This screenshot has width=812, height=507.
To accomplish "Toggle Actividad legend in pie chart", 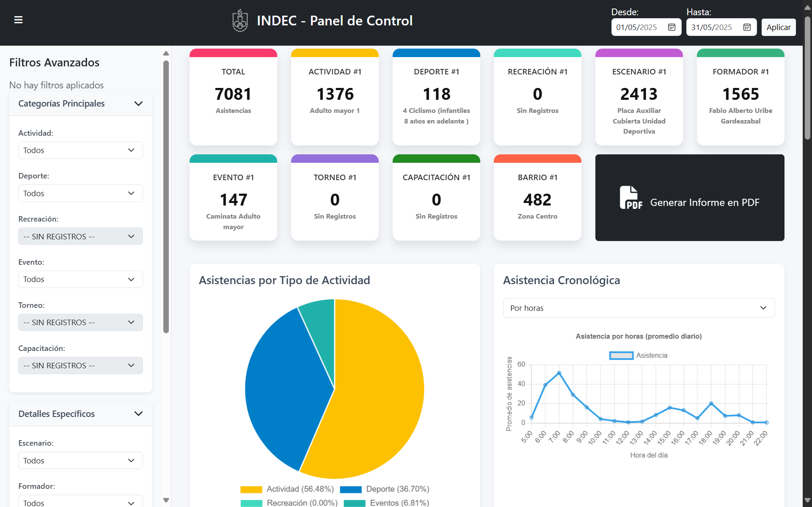I will coord(287,489).
